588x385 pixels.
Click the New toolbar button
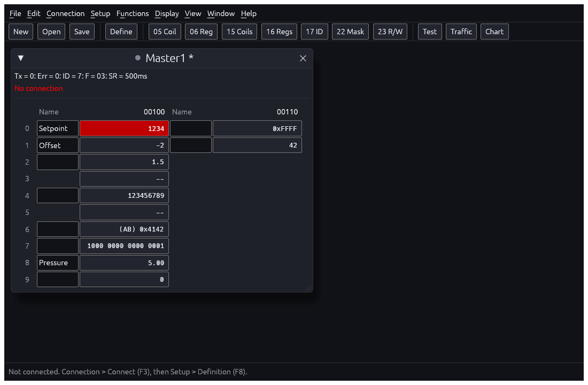[x=21, y=32]
